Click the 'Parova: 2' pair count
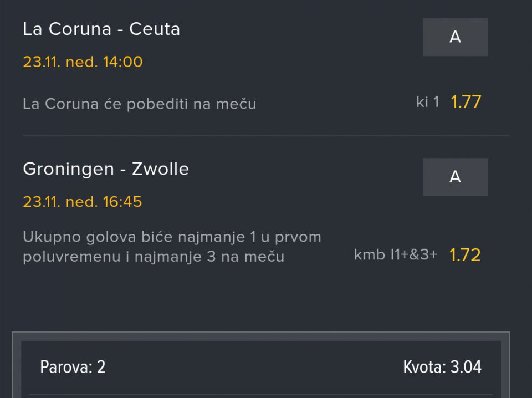Screen dimensions: 532x398 click(73, 367)
